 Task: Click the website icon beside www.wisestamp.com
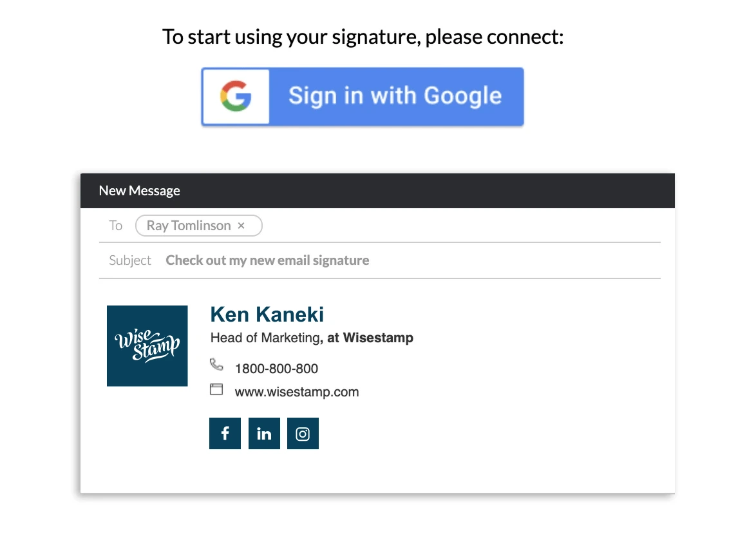click(x=216, y=389)
